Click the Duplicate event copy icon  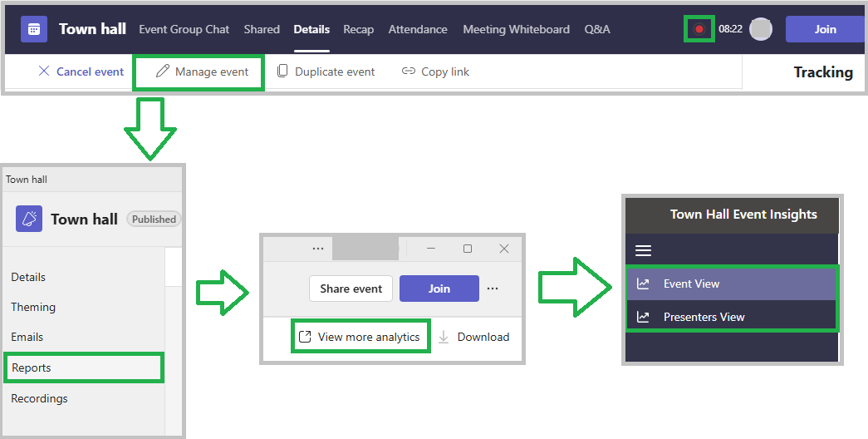click(282, 71)
